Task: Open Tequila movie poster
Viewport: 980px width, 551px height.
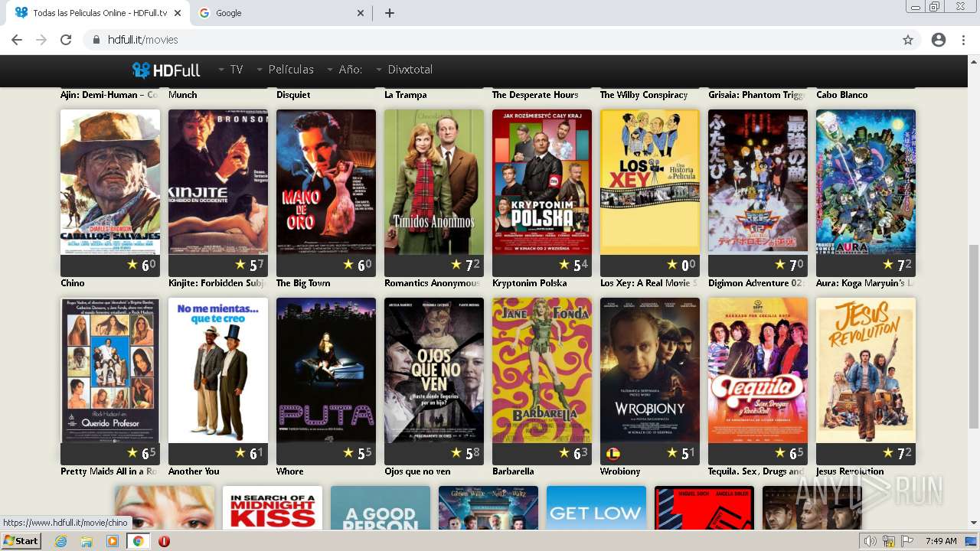Action: pos(758,370)
